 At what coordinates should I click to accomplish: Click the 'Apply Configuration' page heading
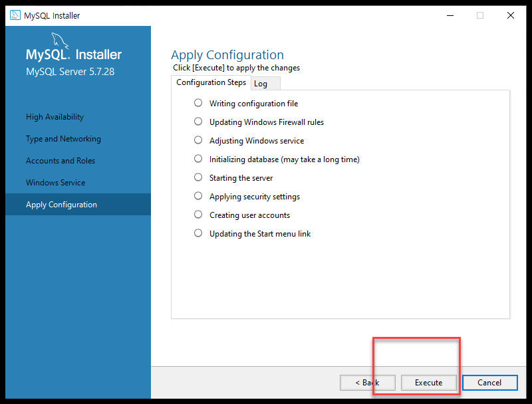click(x=227, y=55)
